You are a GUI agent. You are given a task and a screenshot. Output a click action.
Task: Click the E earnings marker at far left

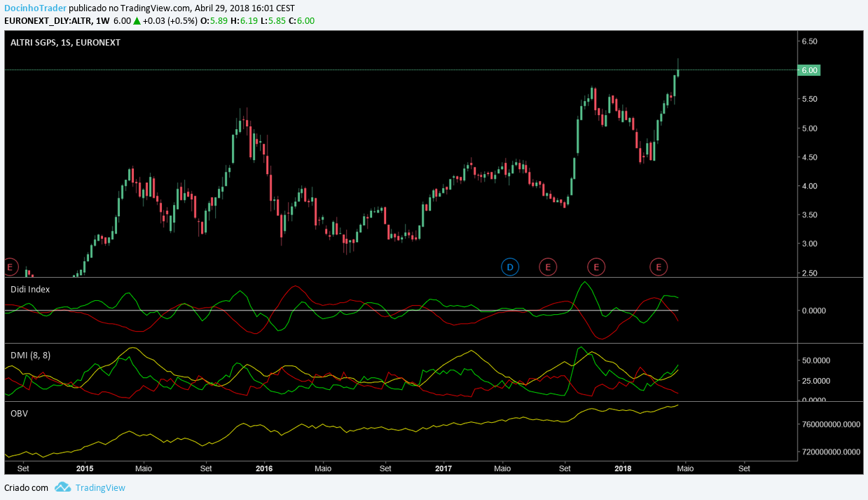[10, 266]
